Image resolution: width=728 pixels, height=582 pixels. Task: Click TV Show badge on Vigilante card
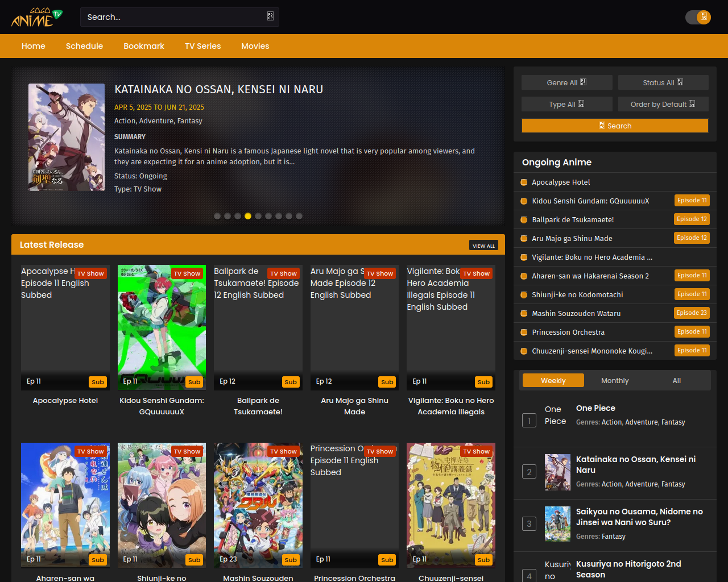[477, 273]
